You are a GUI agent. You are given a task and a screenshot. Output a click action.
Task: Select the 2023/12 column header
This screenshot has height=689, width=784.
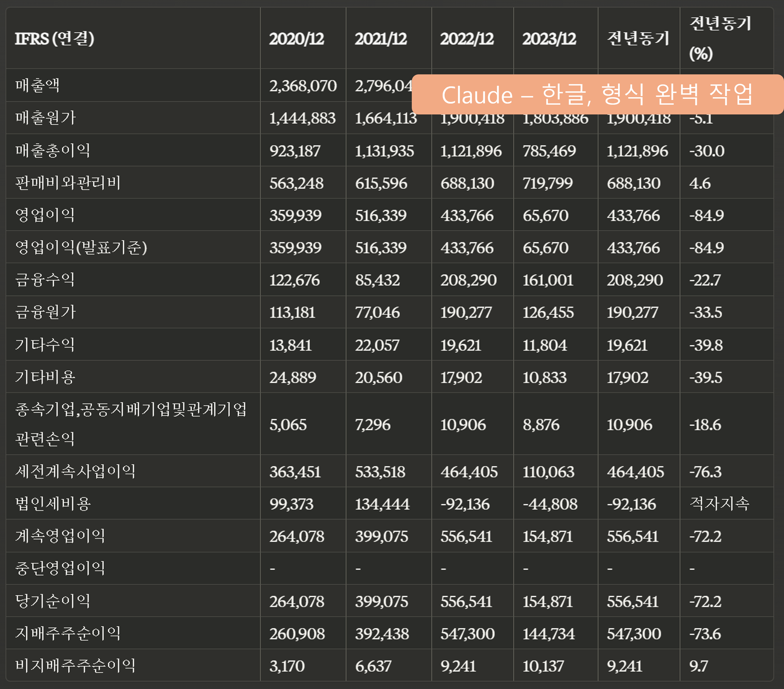[549, 39]
